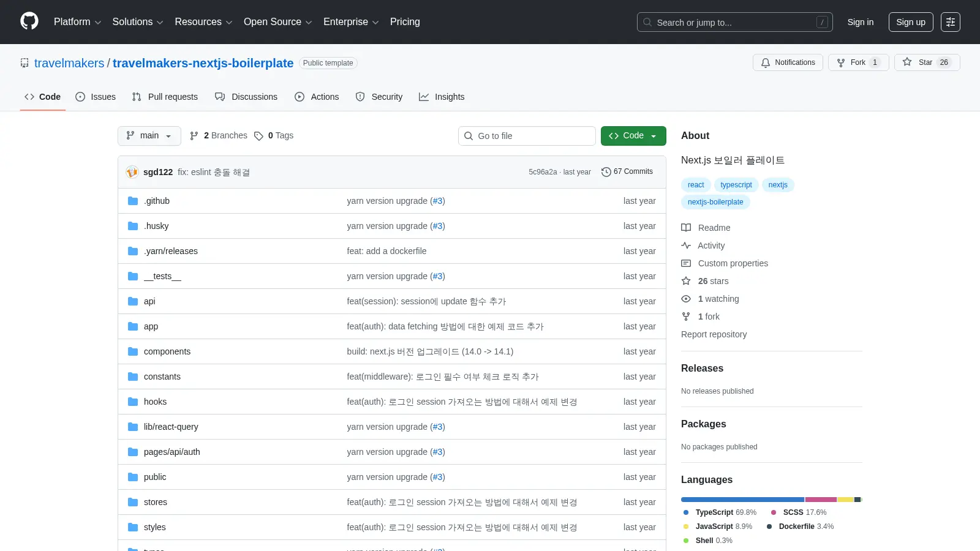Image resolution: width=980 pixels, height=551 pixels.
Task: Switch to the Discussions tab
Action: [x=246, y=97]
